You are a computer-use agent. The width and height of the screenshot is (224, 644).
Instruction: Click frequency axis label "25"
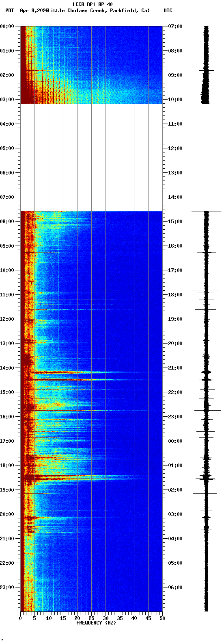[91, 618]
